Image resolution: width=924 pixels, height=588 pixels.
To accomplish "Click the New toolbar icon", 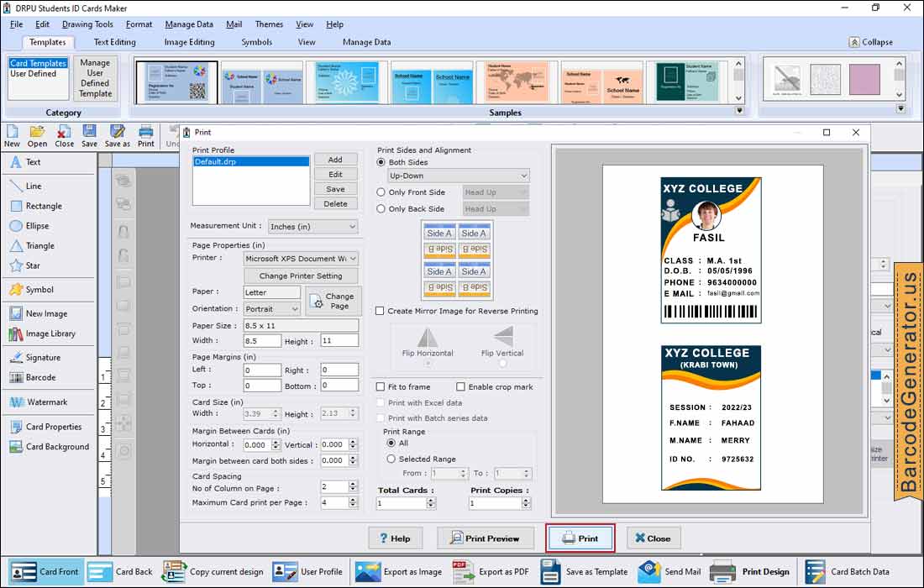I will pyautogui.click(x=12, y=136).
